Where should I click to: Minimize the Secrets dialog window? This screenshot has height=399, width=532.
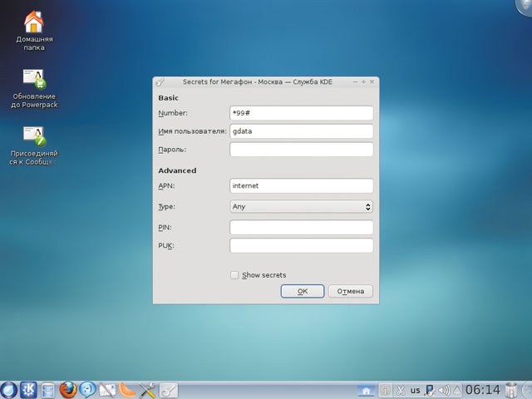coord(355,81)
